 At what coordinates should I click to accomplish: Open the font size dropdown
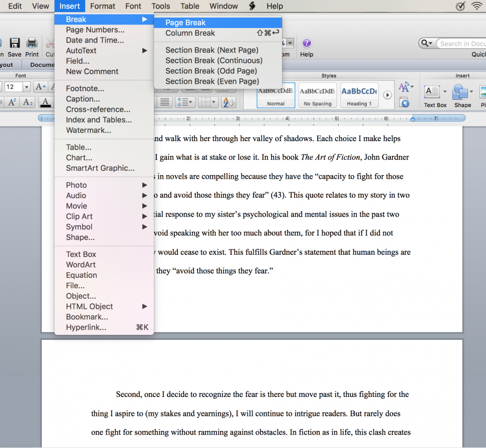[26, 86]
